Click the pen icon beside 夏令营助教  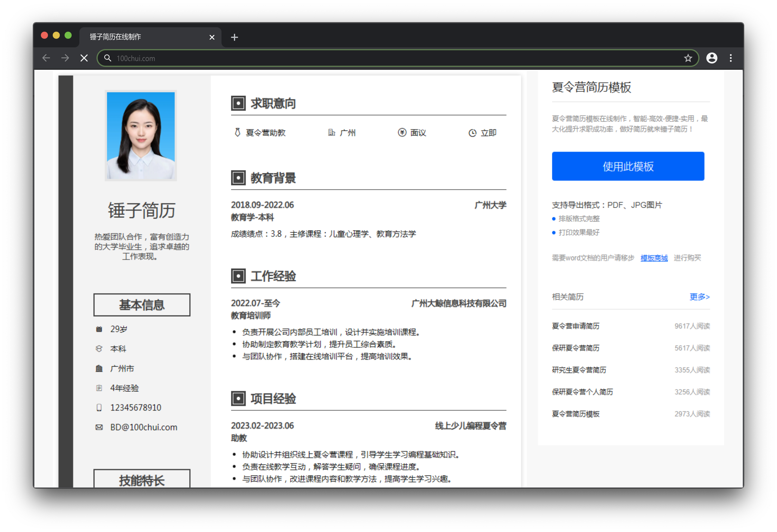pyautogui.click(x=237, y=133)
